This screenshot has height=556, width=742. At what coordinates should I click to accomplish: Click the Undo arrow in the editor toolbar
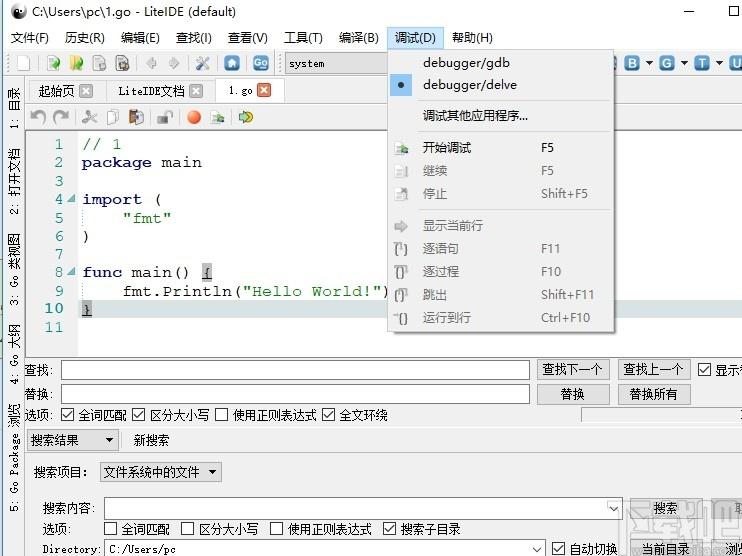(38, 117)
